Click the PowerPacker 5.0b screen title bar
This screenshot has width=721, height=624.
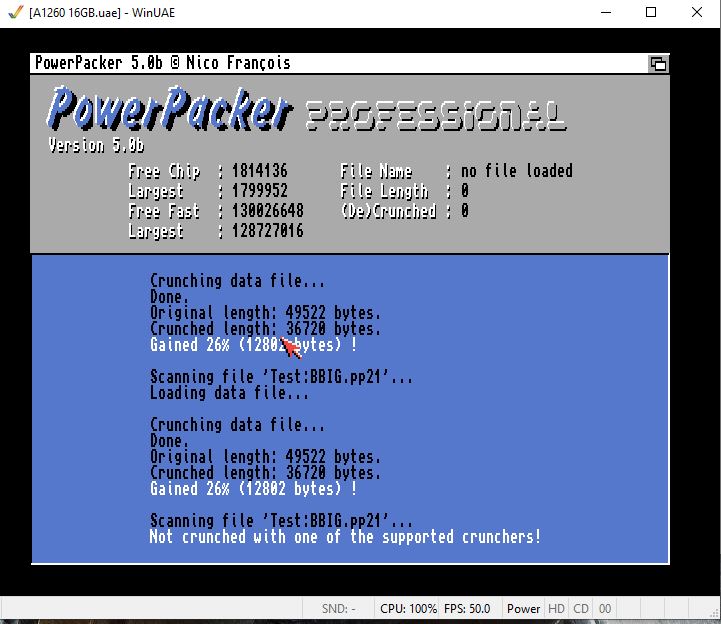pos(300,63)
